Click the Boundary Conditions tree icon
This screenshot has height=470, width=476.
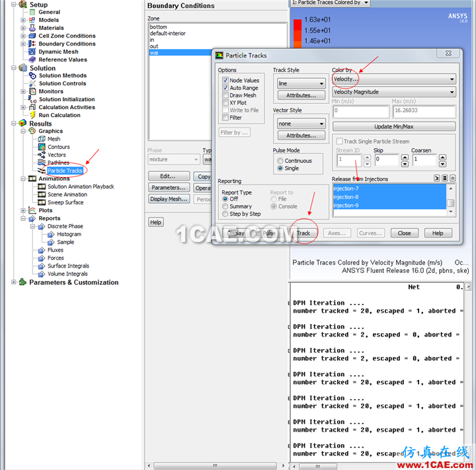[32, 44]
